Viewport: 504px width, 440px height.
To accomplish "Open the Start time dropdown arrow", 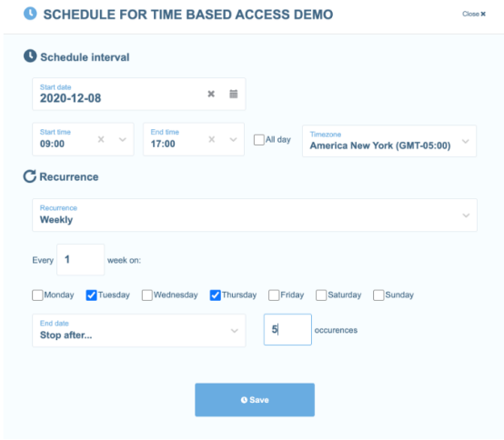I will click(x=123, y=139).
